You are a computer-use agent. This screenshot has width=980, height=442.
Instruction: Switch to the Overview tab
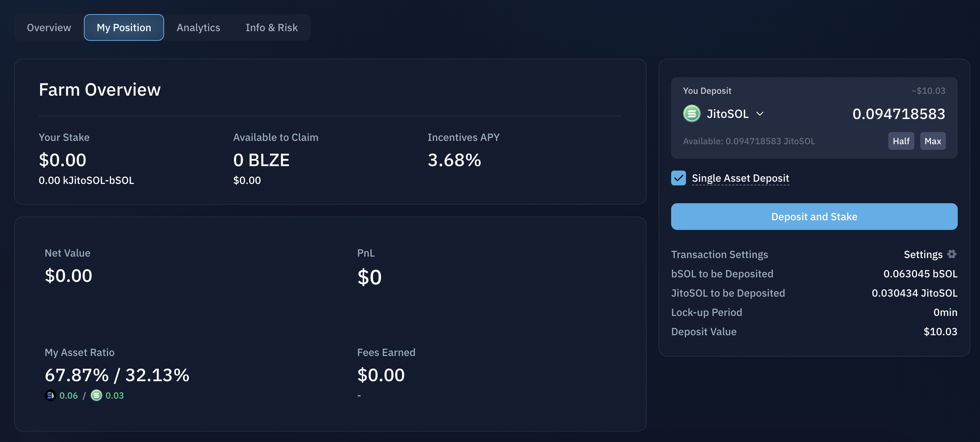49,27
